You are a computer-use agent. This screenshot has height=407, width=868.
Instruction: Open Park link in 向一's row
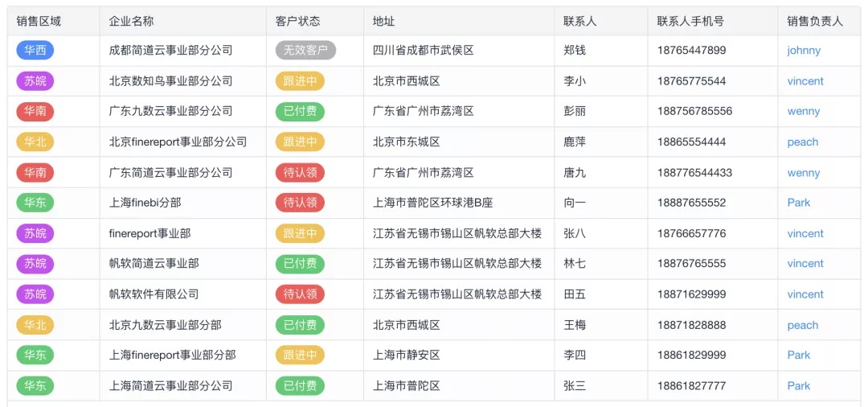pos(799,203)
